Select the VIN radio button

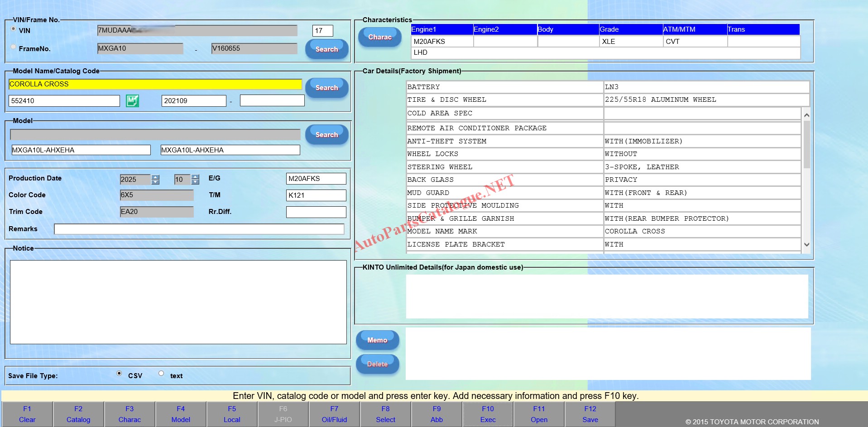14,29
